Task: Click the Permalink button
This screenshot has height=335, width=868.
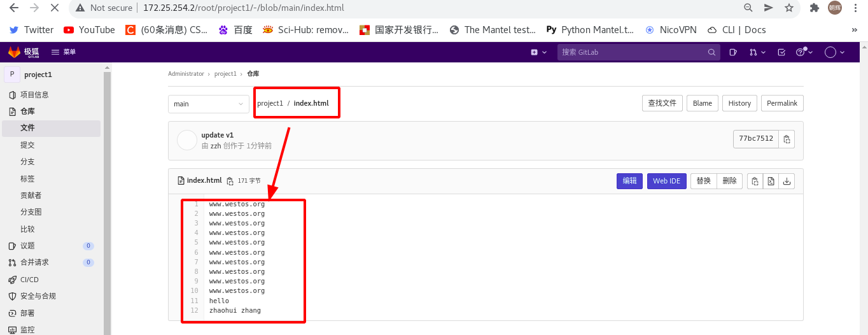Action: (782, 103)
